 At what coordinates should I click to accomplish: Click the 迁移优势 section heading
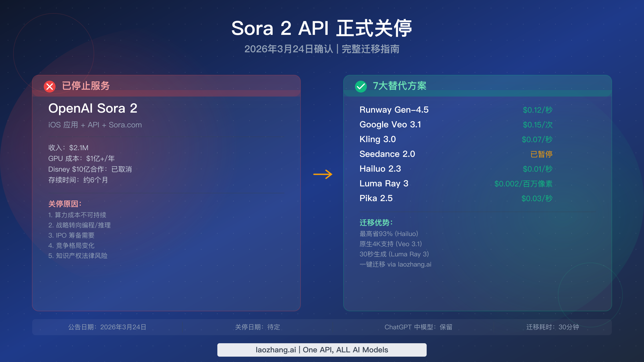coord(376,223)
